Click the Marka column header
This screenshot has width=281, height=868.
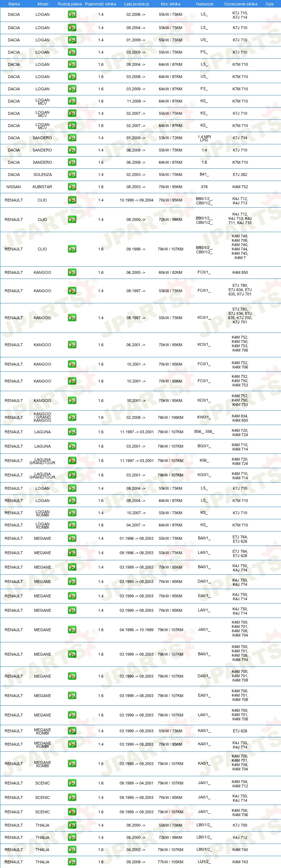tap(14, 4)
